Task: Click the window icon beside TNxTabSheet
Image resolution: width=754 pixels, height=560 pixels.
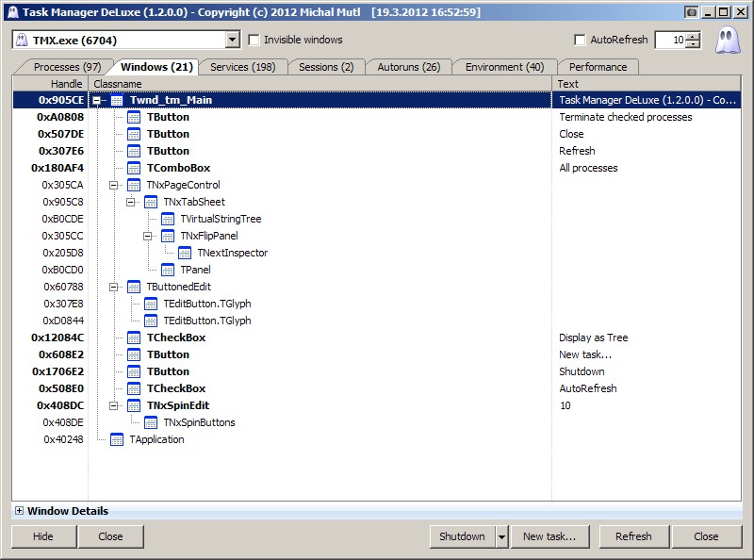Action: coord(151,202)
